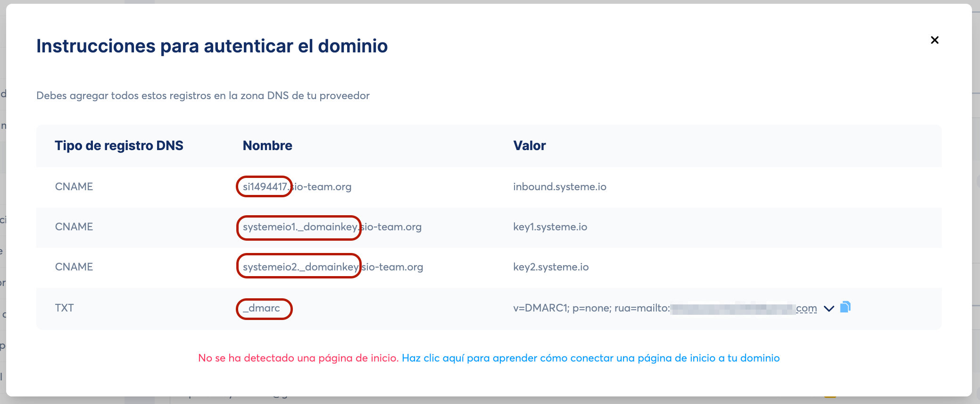The width and height of the screenshot is (980, 404).
Task: Select the si1494417.sio-team.org name
Action: [297, 187]
